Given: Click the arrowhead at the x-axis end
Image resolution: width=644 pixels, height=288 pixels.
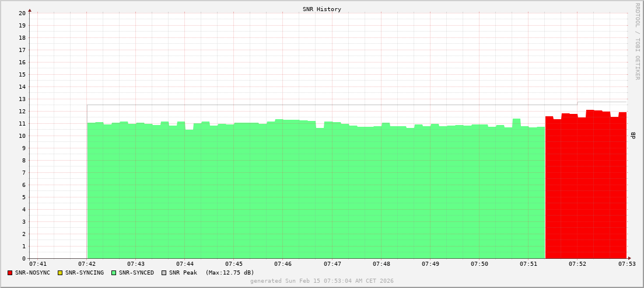Looking at the screenshot, I should tap(629, 258).
